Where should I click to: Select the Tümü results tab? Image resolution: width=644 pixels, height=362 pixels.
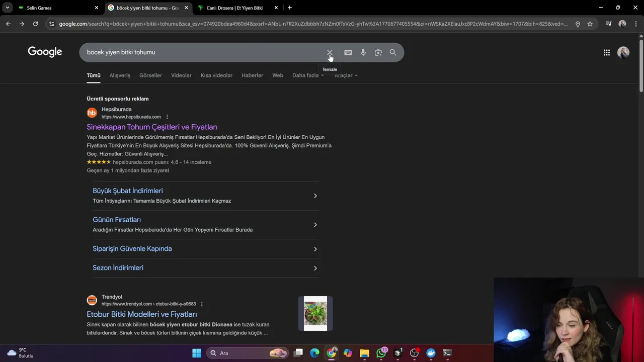94,75
